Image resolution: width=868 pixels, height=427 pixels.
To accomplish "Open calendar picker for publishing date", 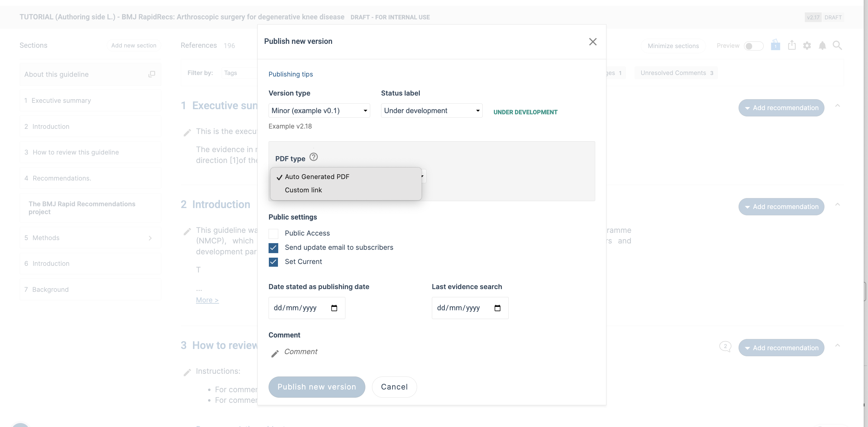I will point(334,308).
